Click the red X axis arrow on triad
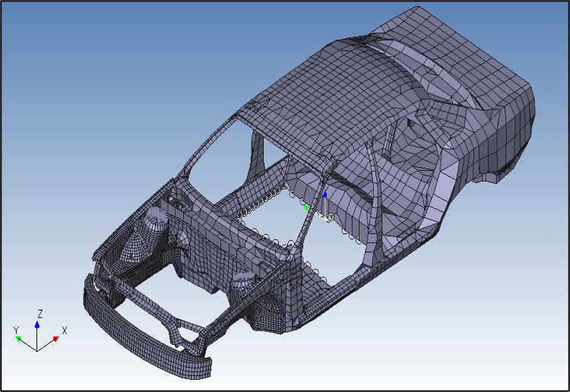 tap(55, 338)
